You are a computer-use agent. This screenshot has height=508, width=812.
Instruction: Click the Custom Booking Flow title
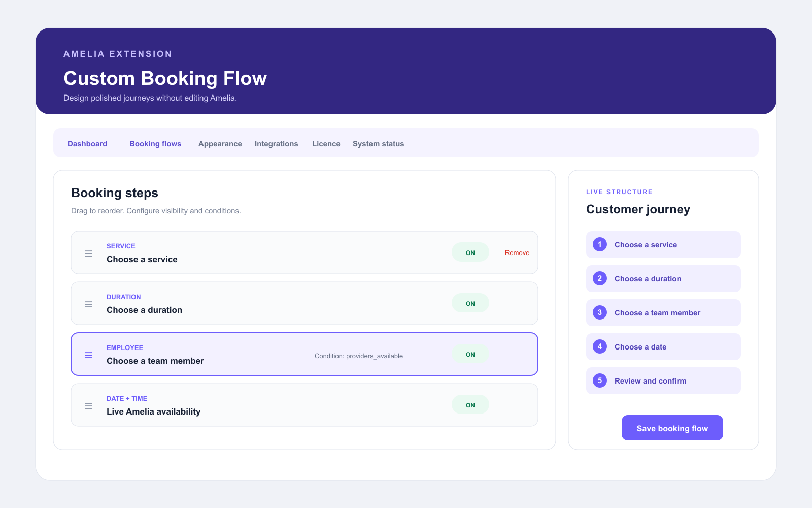(x=165, y=78)
